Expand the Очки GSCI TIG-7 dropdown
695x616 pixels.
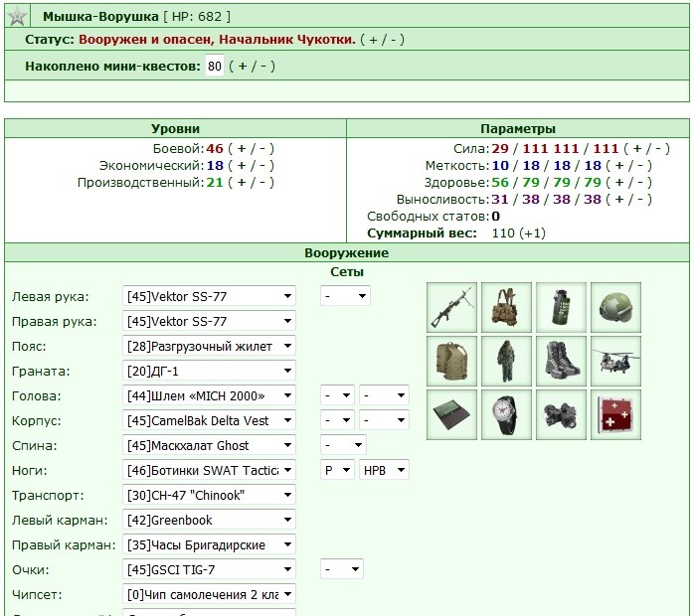[209, 569]
